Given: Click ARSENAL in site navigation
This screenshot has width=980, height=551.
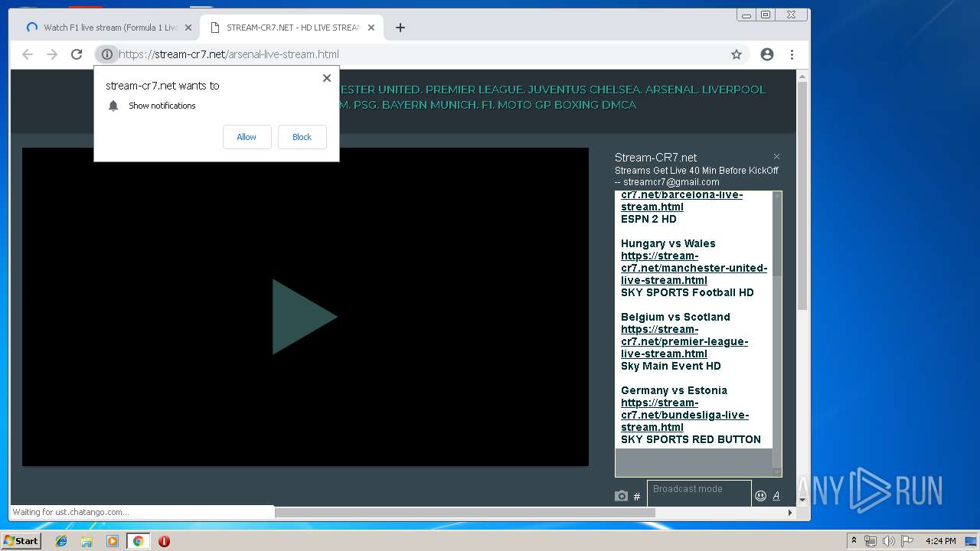Looking at the screenshot, I should tap(671, 90).
